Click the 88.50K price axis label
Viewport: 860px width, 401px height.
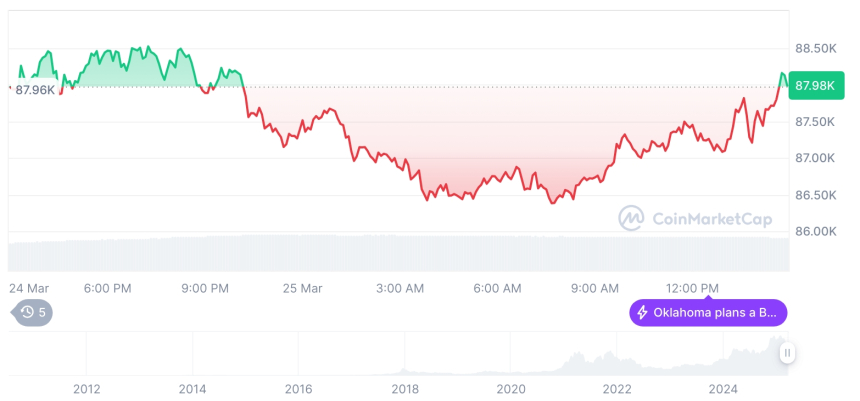815,48
